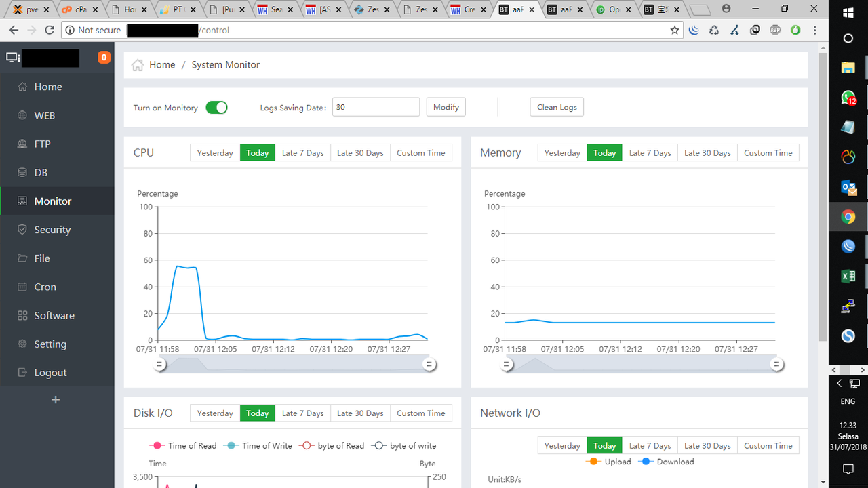Toggle byte of write legend series
Screen dimensions: 868x488
click(403, 446)
